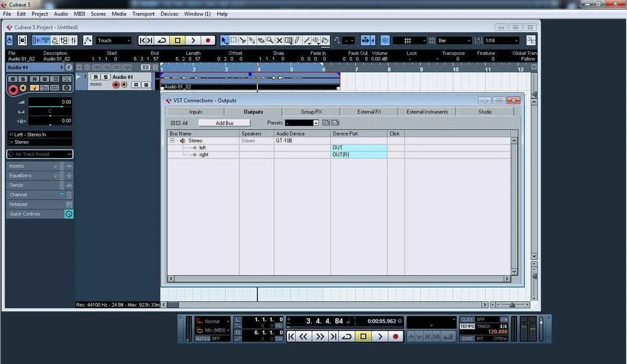
Task: Open the Presets dropdown in VST Connections
Action: (316, 123)
